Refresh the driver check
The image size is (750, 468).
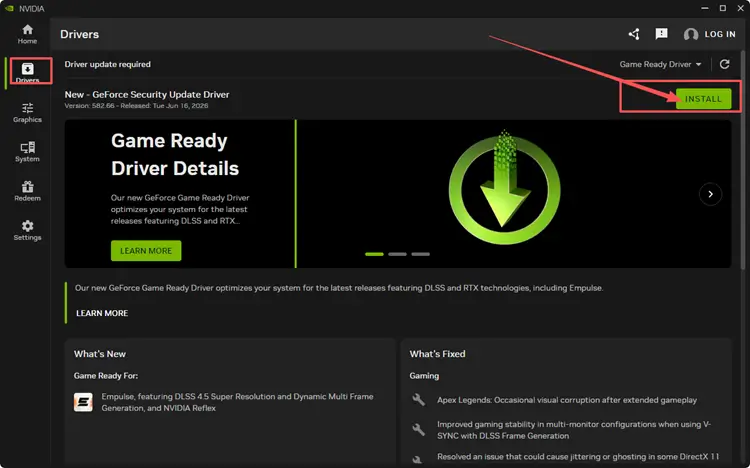(x=725, y=64)
